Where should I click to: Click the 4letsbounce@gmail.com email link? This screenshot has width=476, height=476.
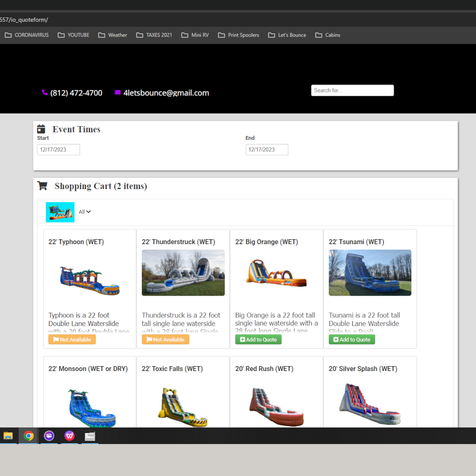tap(166, 93)
